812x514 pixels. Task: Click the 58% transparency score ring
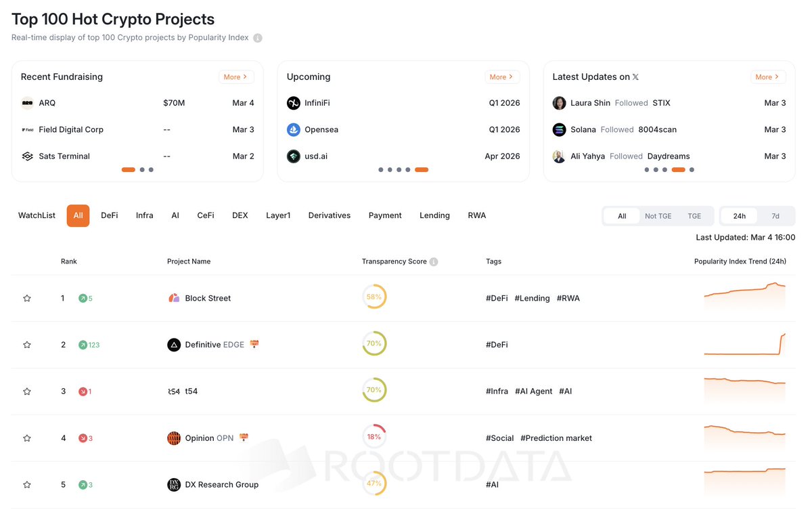click(374, 297)
